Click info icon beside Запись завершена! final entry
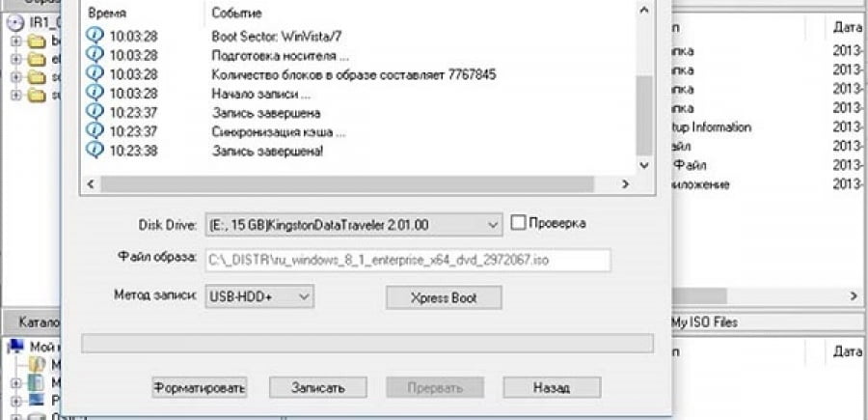Screen dimensions: 868x420 pyautogui.click(x=95, y=151)
